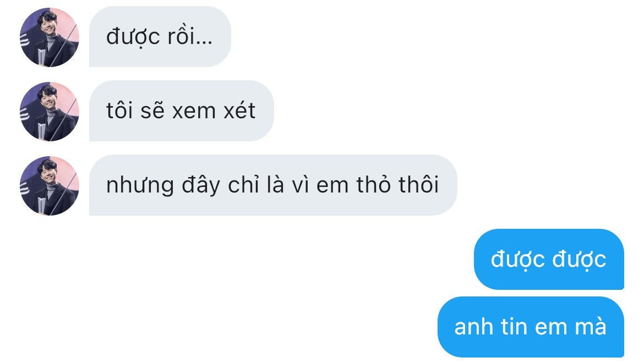Open sender avatar beside "được rồi..." message
Viewport: 644px width, 363px height.
[50, 37]
